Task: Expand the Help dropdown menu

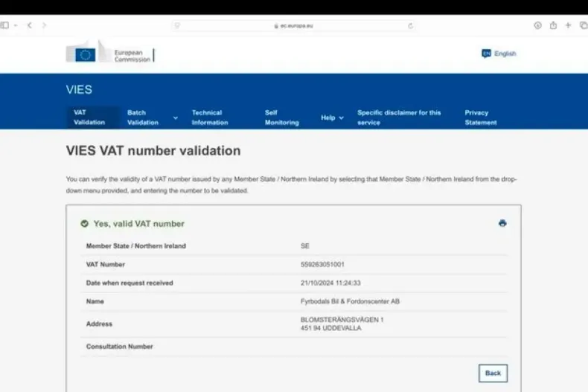Action: pos(332,118)
